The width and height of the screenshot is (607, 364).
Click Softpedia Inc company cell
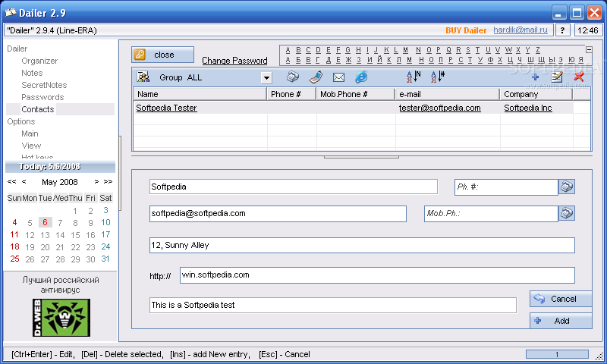528,108
